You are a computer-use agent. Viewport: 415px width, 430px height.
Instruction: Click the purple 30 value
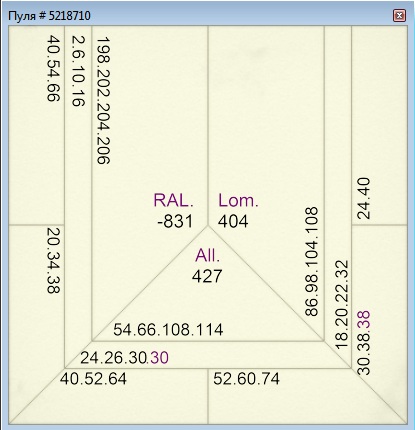[x=159, y=358]
